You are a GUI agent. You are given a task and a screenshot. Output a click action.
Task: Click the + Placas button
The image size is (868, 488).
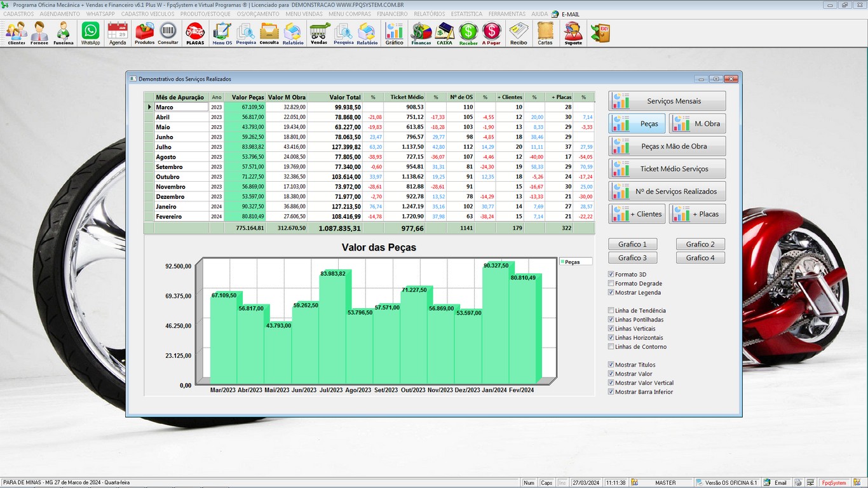tap(697, 214)
